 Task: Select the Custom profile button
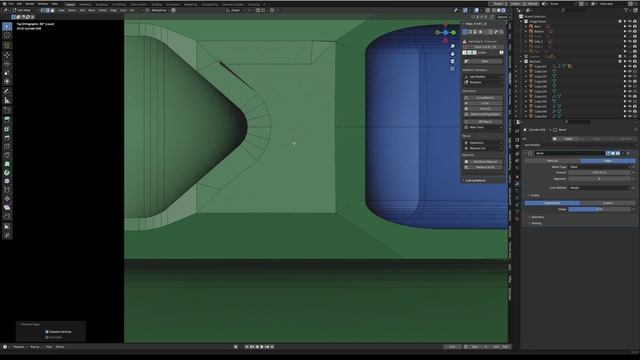click(608, 203)
